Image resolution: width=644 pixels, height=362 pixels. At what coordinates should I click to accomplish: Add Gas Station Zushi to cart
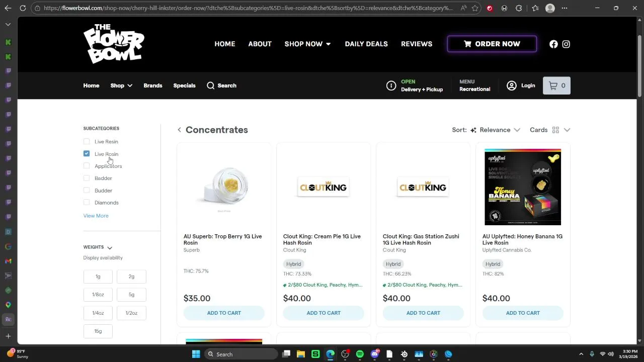click(423, 313)
